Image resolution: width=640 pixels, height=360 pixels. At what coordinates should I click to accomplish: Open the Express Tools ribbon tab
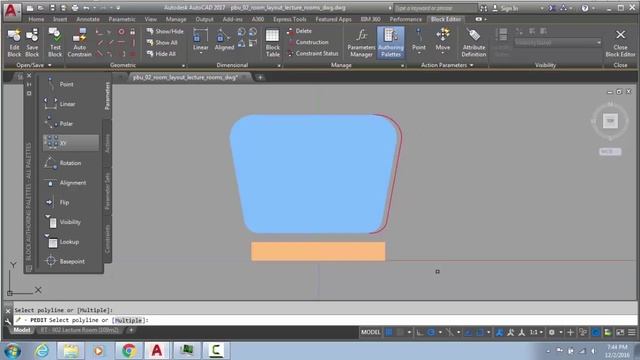[x=289, y=19]
